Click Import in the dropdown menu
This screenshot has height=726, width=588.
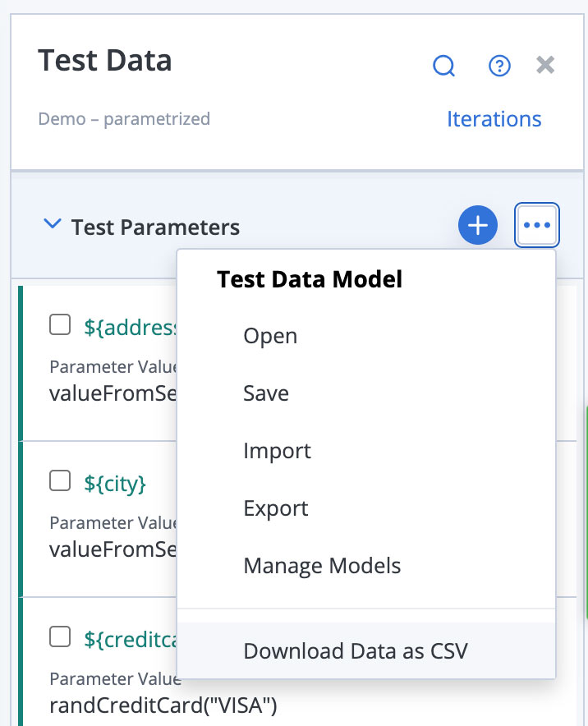coord(277,450)
